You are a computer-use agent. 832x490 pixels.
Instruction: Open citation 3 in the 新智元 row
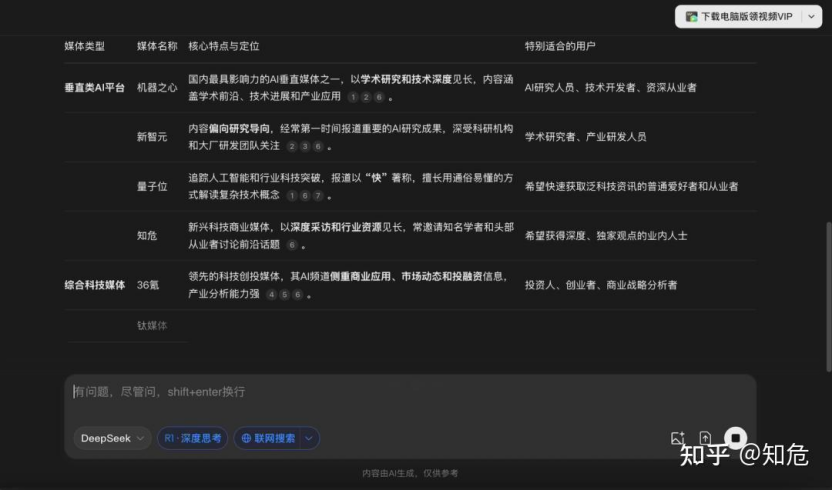point(305,146)
